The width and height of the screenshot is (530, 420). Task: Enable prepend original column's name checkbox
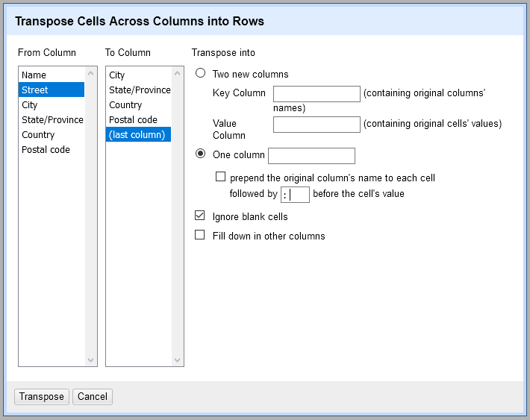pos(220,178)
